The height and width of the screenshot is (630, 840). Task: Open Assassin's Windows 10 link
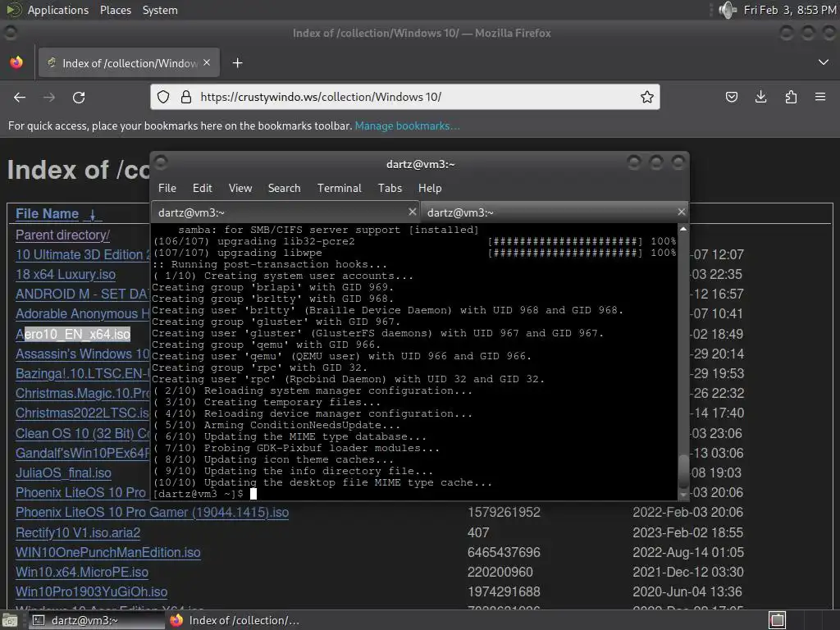pyautogui.click(x=82, y=354)
